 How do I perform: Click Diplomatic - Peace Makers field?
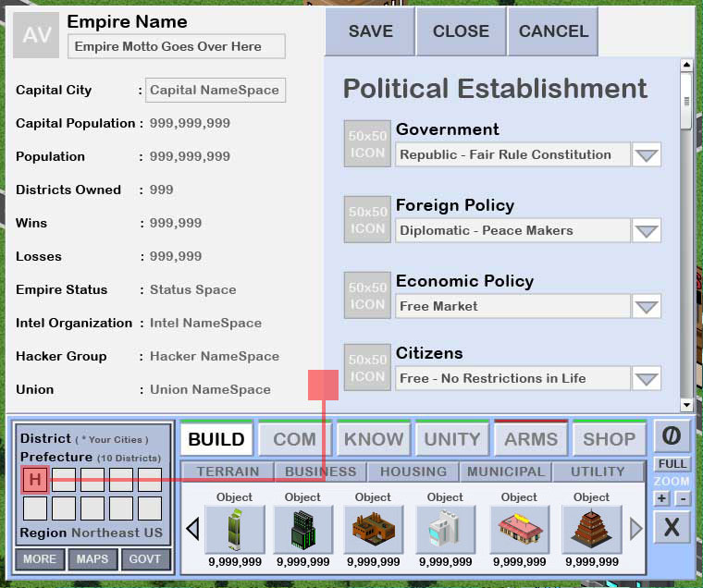pyautogui.click(x=512, y=231)
